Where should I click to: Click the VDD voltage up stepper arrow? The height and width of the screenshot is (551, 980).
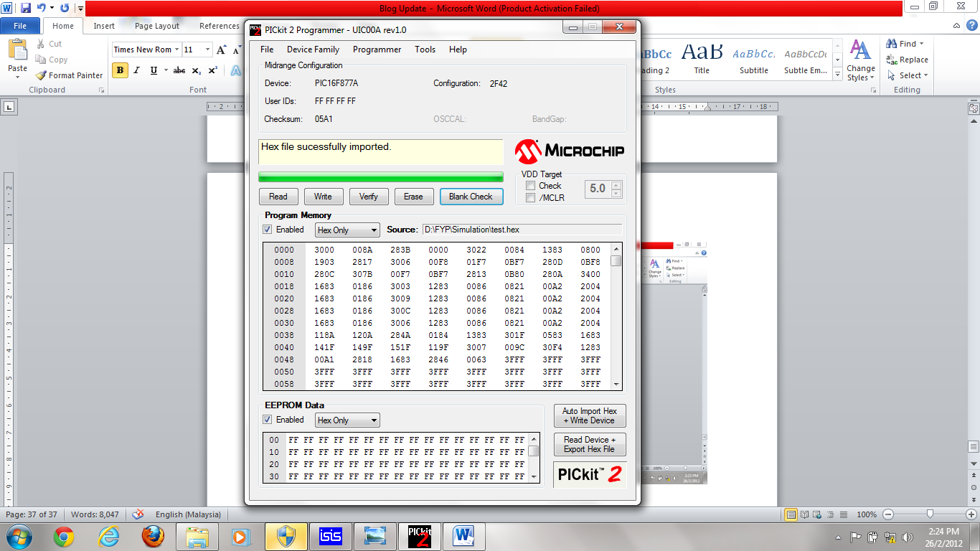pos(616,185)
